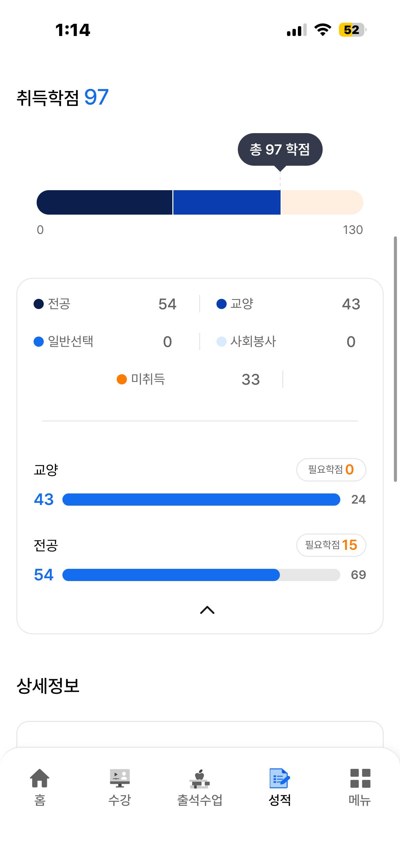This screenshot has width=400, height=868.
Task: Tap the orange 미취득 legend dot
Action: click(x=122, y=379)
